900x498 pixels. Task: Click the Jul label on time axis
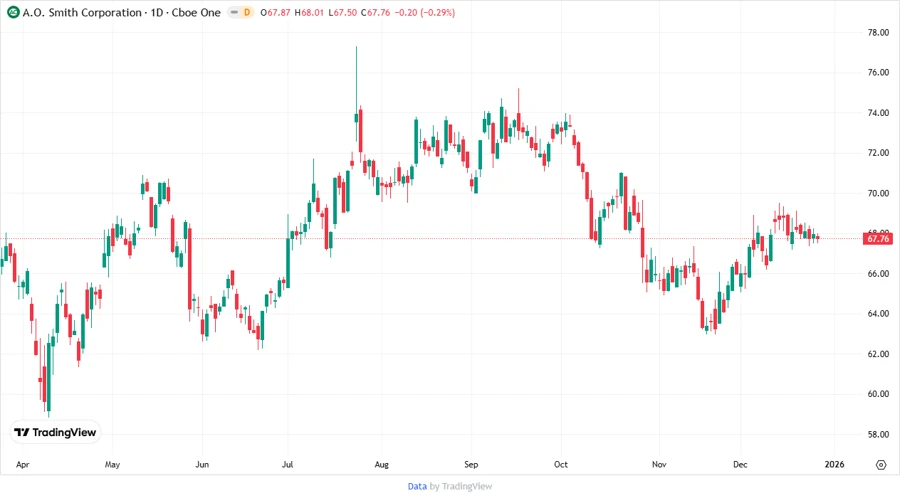(x=288, y=465)
